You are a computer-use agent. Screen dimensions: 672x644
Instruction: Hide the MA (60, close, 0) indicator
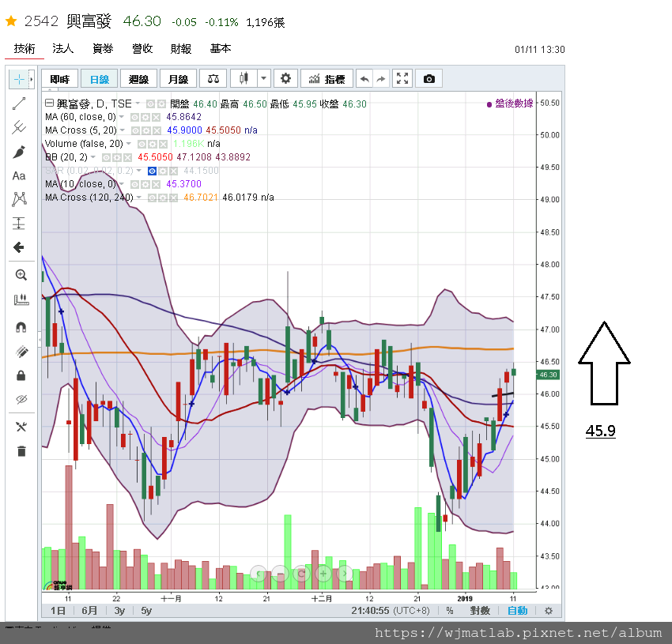coord(135,117)
